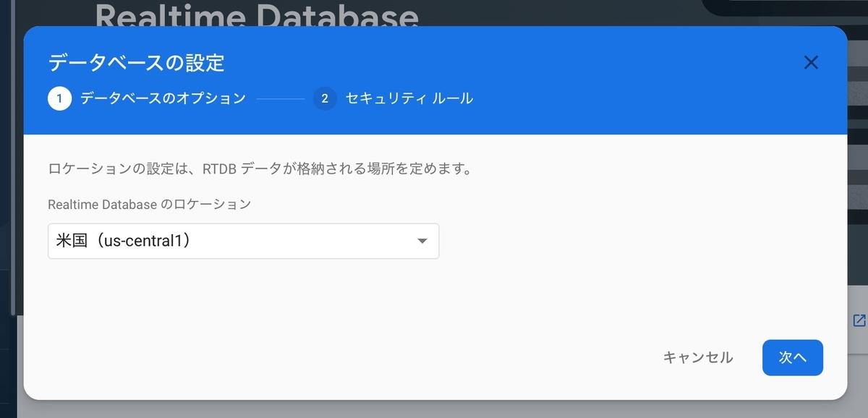Image resolution: width=868 pixels, height=418 pixels.
Task: Click the 次へ button
Action: pyautogui.click(x=792, y=357)
